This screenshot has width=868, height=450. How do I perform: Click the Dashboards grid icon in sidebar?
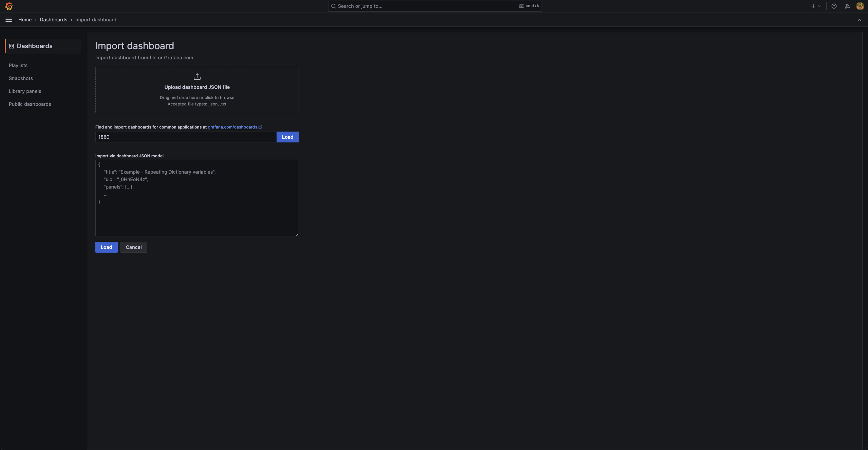[12, 46]
